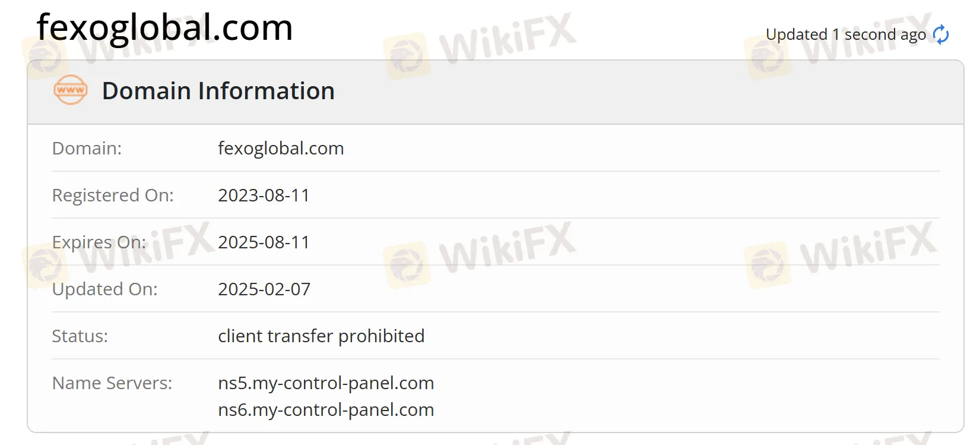Viewport: 980px width, 445px height.
Task: Select the client transfer prohibited status text
Action: 321,336
